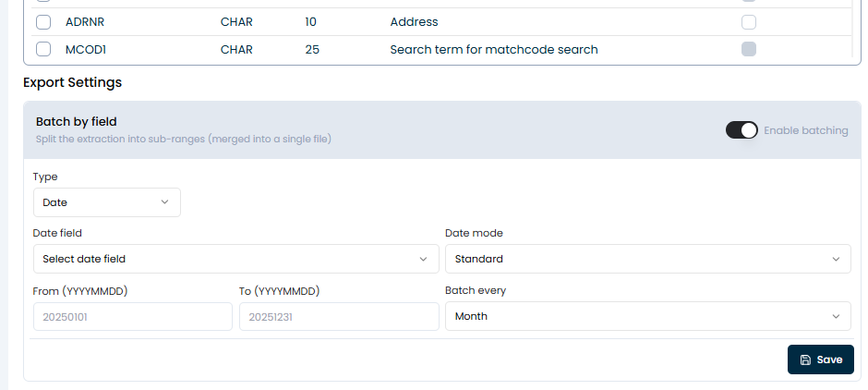Click CHAR type in the MCOD1 row
868x390 pixels.
click(x=236, y=49)
